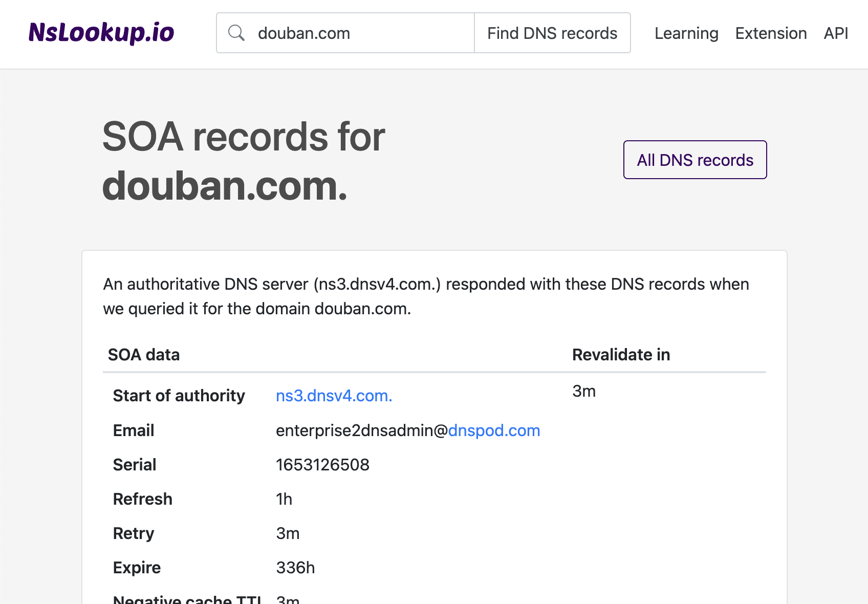
Task: Open the ns3.dnsv4.com authority link
Action: (x=333, y=395)
